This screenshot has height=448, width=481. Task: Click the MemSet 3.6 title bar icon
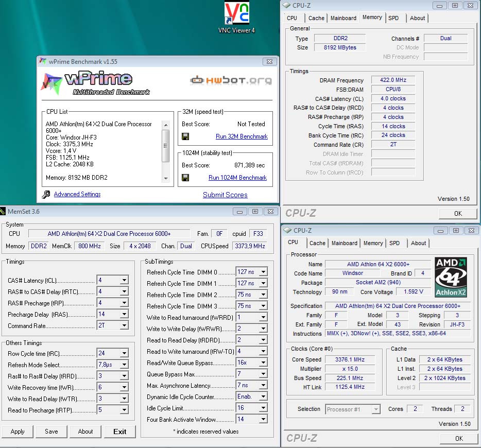pos(3,211)
